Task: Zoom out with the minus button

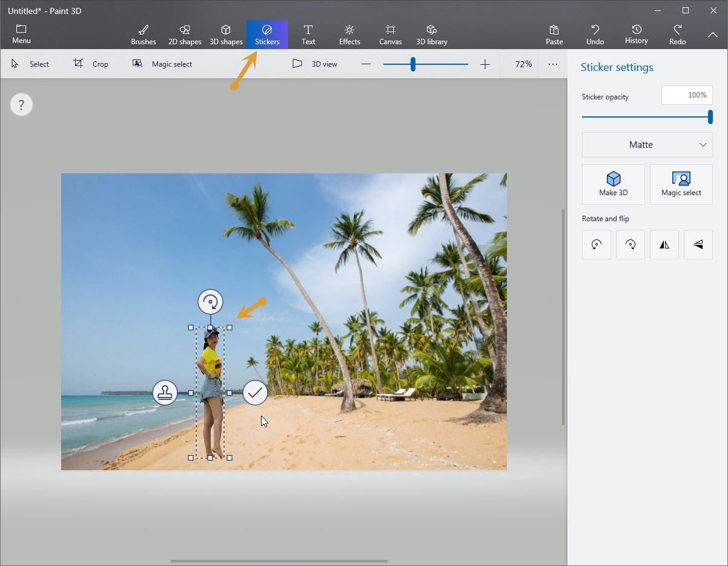Action: pos(366,64)
